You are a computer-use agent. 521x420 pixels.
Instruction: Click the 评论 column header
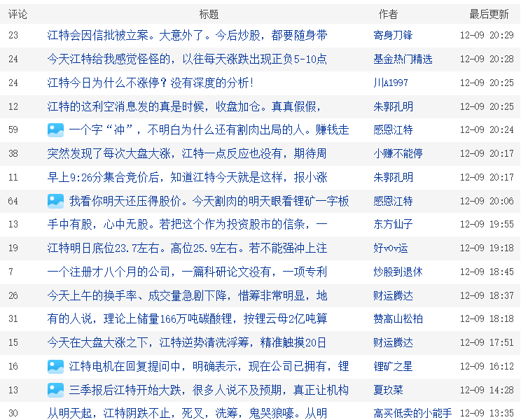point(18,14)
